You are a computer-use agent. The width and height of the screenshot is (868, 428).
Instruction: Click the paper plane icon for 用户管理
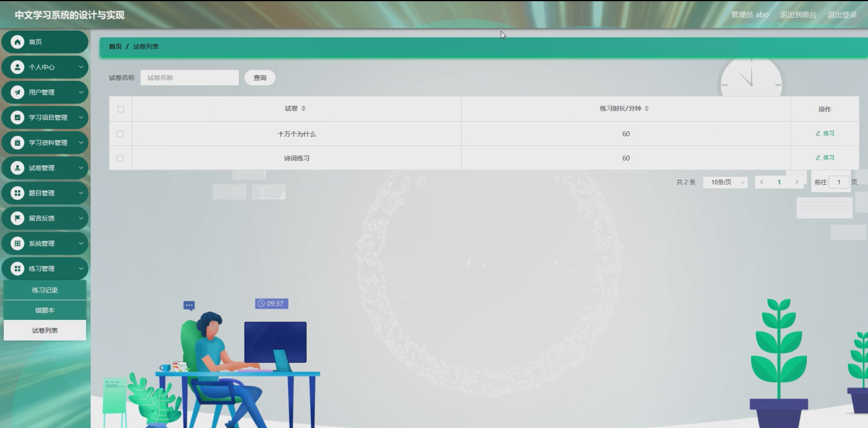click(17, 92)
